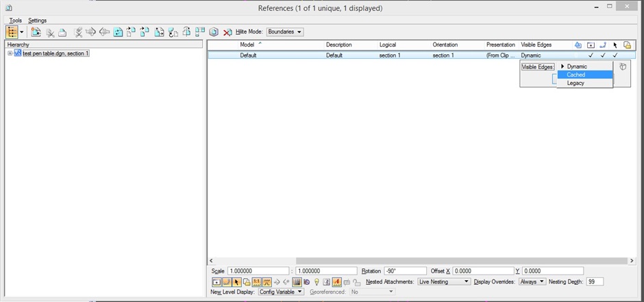Toggle the Use Active Annotation Scale A button

[x=337, y=282]
